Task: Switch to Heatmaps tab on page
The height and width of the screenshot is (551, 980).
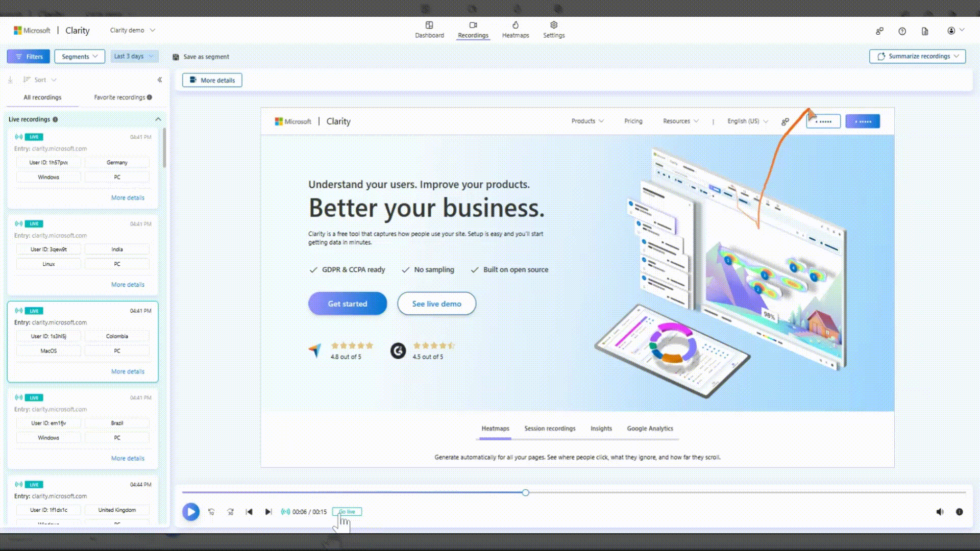Action: point(516,30)
